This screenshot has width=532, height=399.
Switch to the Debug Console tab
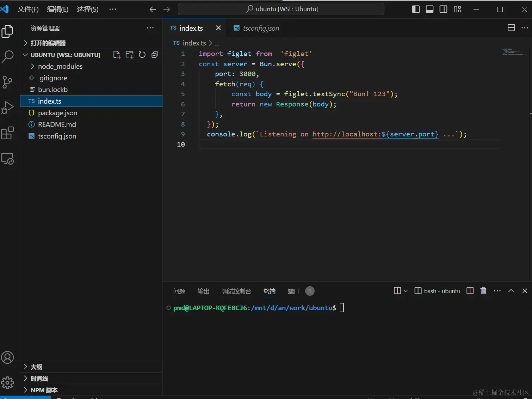point(236,291)
